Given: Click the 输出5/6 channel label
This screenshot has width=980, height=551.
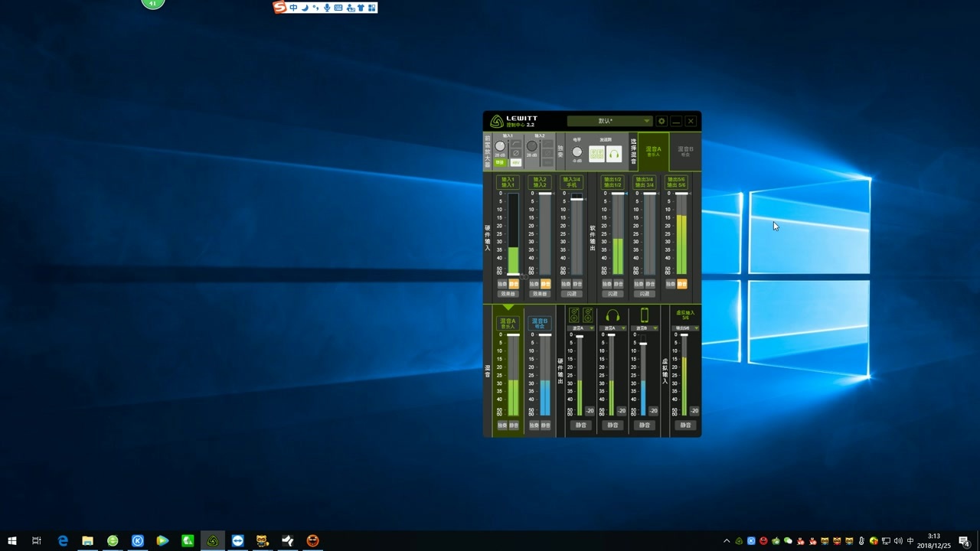Looking at the screenshot, I should click(677, 182).
